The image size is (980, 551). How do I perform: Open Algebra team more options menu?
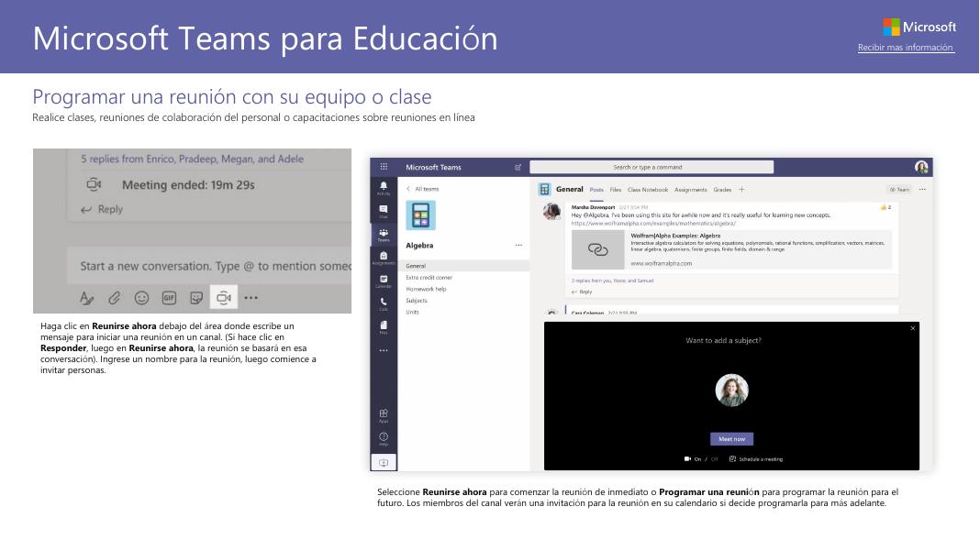click(518, 245)
